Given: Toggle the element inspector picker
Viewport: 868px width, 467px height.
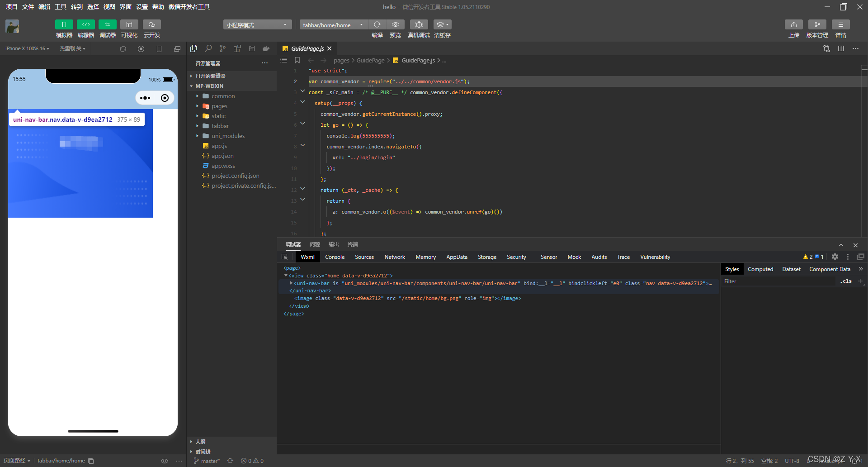Looking at the screenshot, I should [285, 257].
